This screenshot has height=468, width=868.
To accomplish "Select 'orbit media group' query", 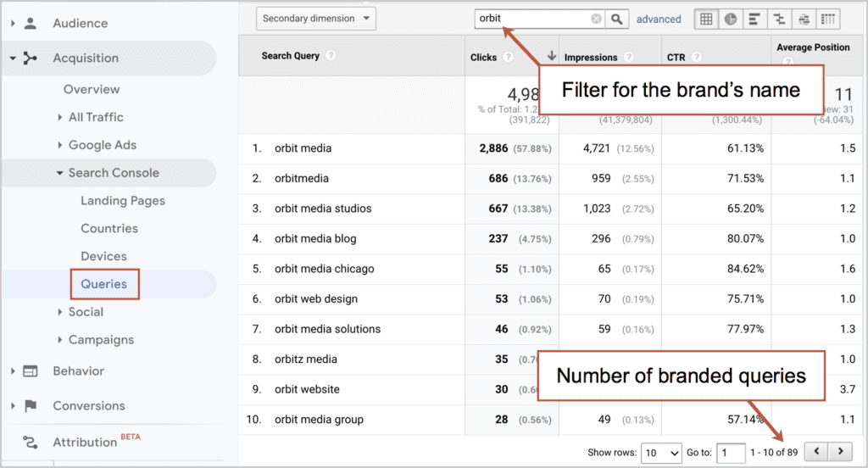I will pyautogui.click(x=319, y=420).
